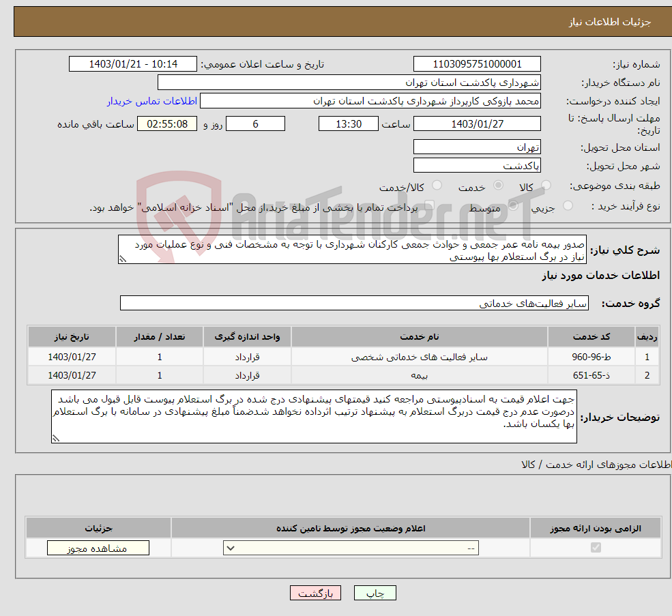Screen dimensions: 672x616
Task: Click the 1403/01/27 date cell in row 1
Action: (72, 357)
